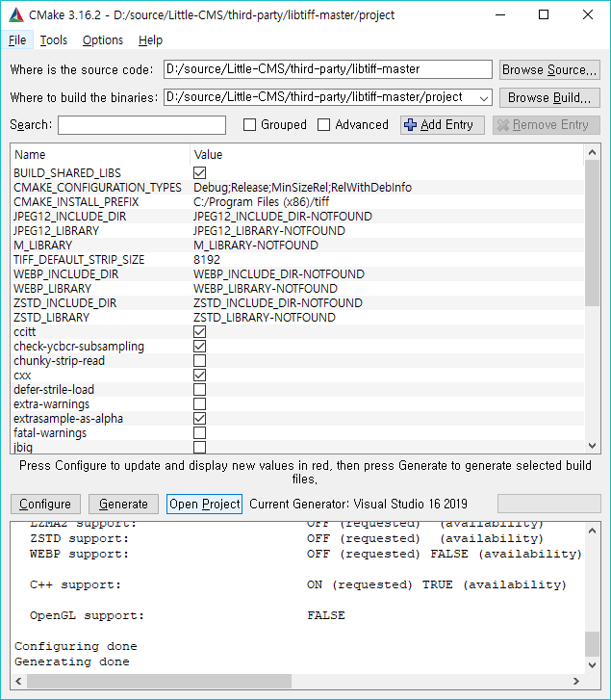Enable the chunky-strip-read checkbox
Image resolution: width=611 pixels, height=700 pixels.
click(x=200, y=360)
